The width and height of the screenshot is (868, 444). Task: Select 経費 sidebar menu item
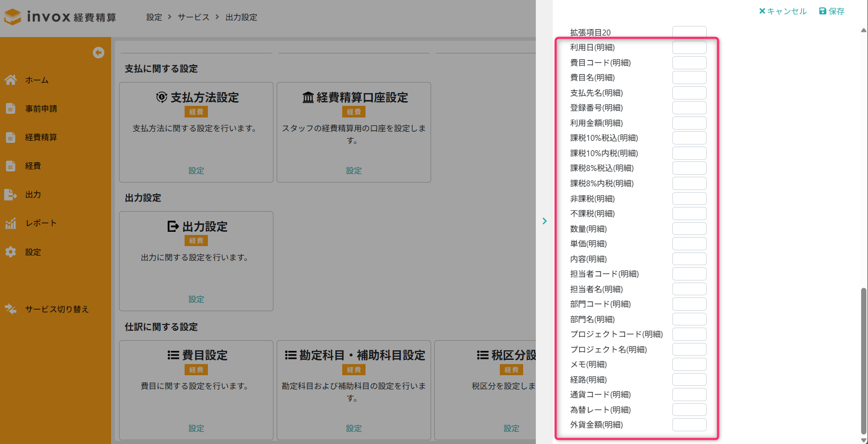33,166
